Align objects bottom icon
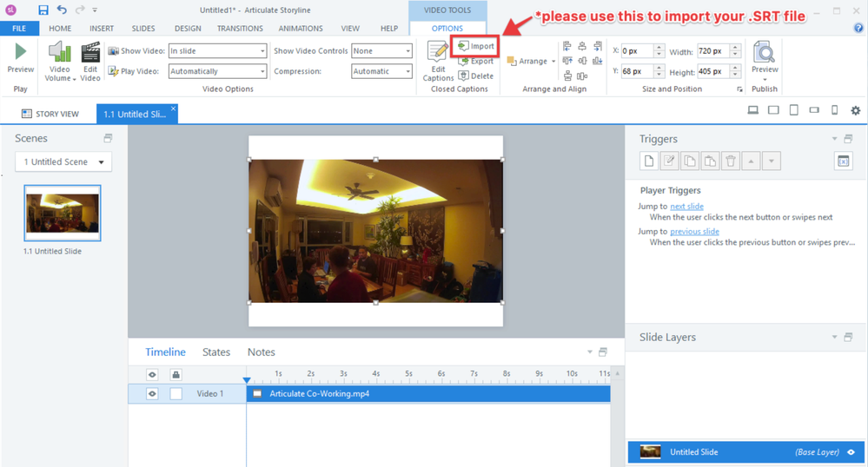The image size is (868, 467). click(597, 61)
